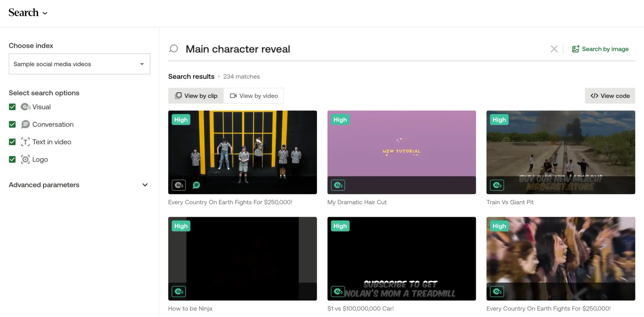Open the Search page title dropdown
644x317 pixels.
28,13
